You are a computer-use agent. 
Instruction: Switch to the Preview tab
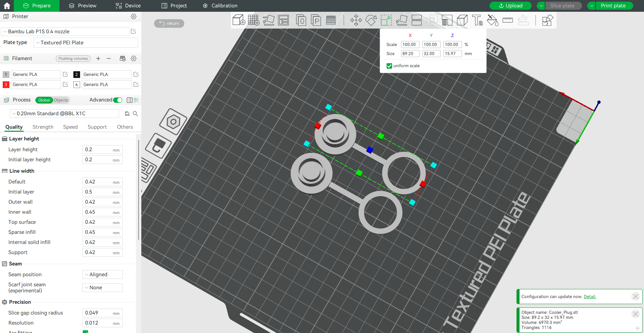click(83, 6)
